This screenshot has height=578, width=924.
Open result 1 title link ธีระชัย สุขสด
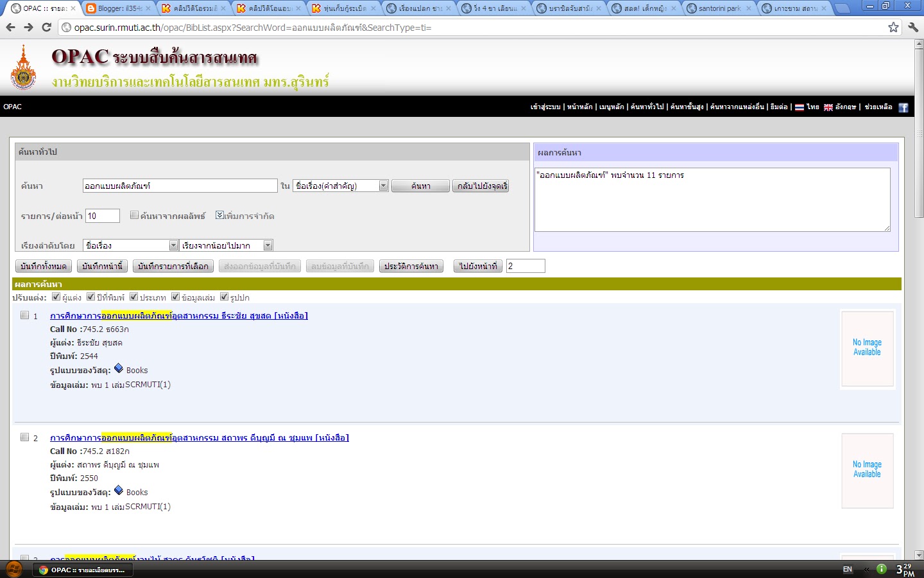tap(179, 315)
